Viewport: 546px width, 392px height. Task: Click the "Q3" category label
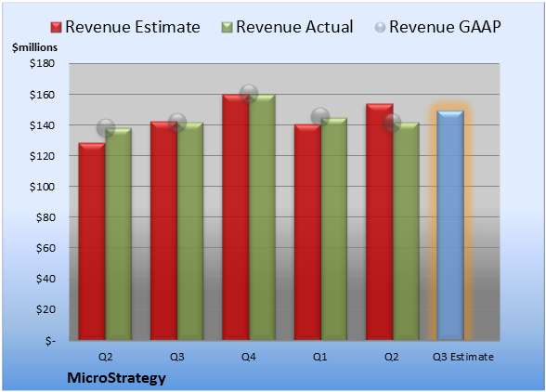pos(176,357)
